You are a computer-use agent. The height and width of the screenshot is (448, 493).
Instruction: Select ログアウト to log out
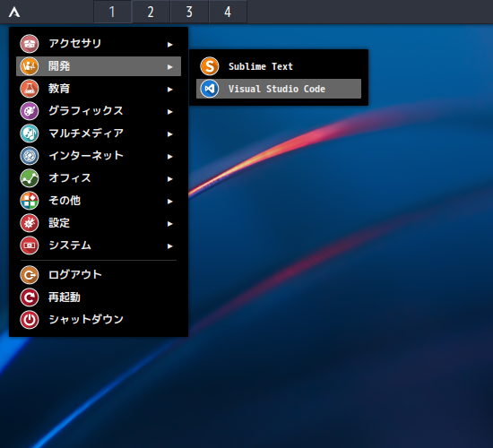pos(99,275)
